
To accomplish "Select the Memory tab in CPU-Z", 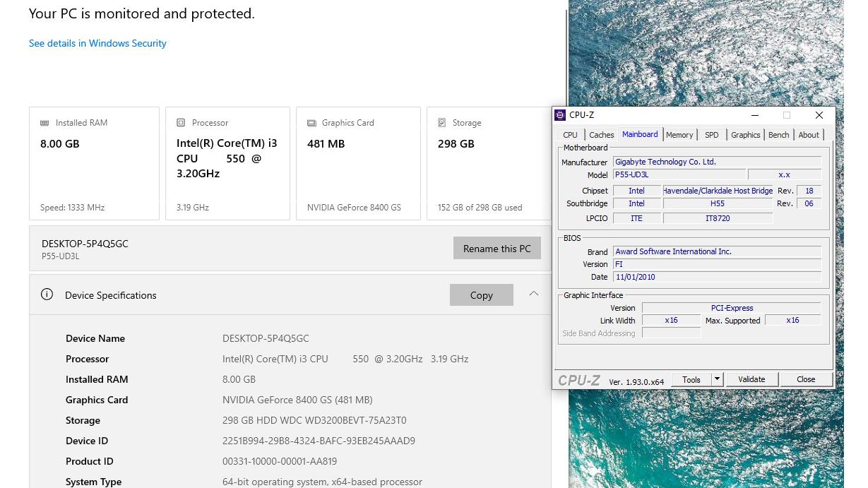I will (679, 135).
